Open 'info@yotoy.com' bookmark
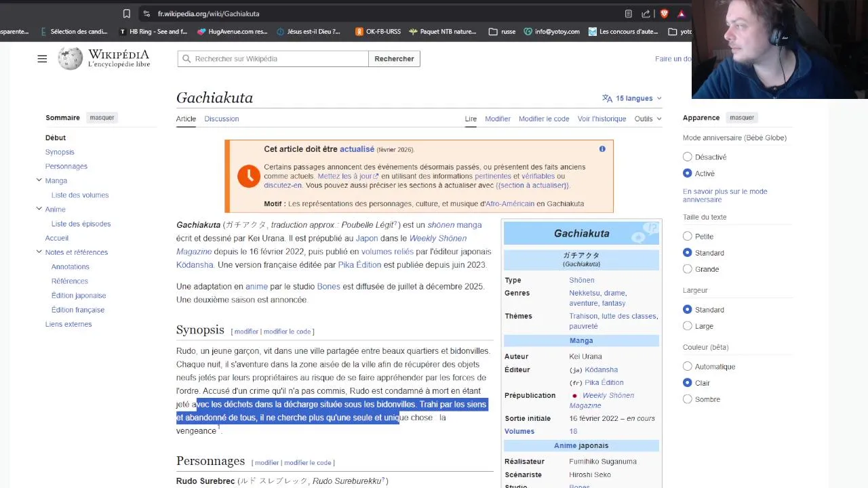Screen dimensions: 868x488 point(551,32)
